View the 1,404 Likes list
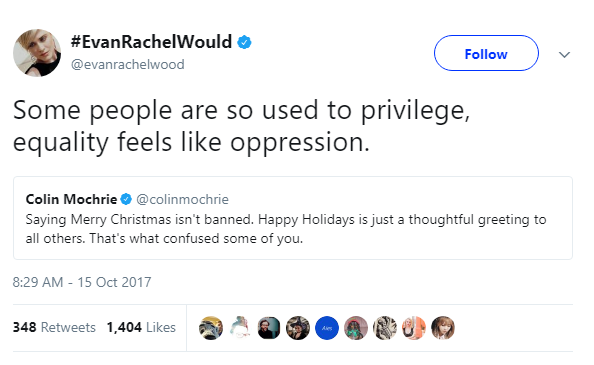Image resolution: width=594 pixels, height=365 pixels. (141, 327)
